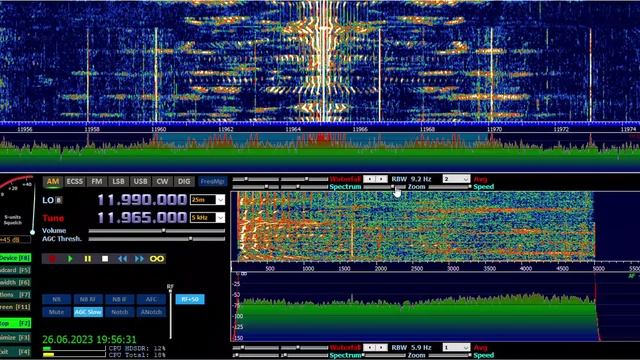
Task: Adjust the lower Zoom slider
Action: tap(384, 356)
